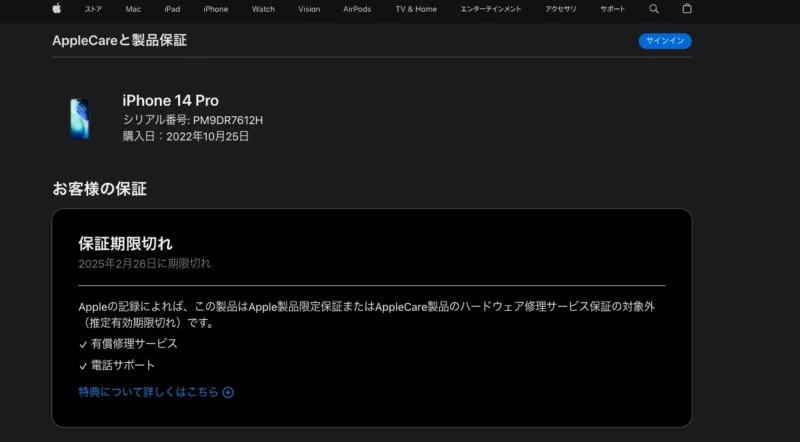The image size is (800, 442).
Task: Click the iPhone 14 Pro product image
Action: [x=80, y=118]
